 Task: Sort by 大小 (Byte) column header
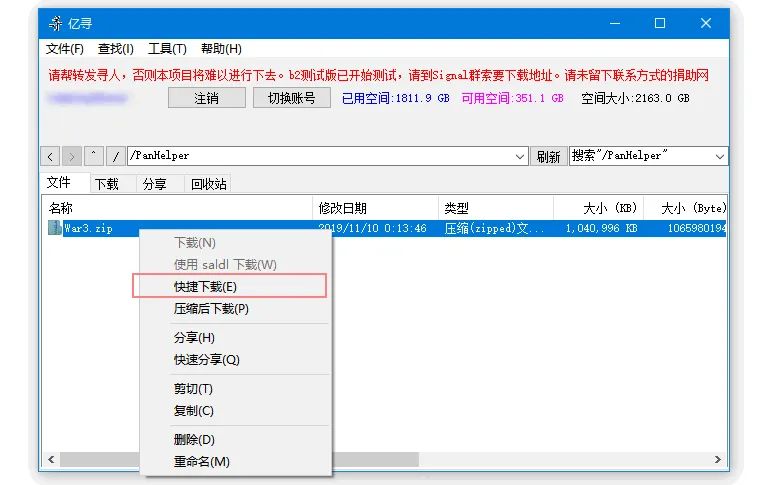[685, 208]
